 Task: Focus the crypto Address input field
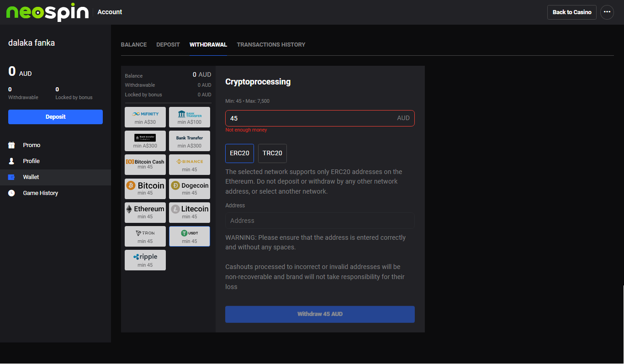click(320, 221)
